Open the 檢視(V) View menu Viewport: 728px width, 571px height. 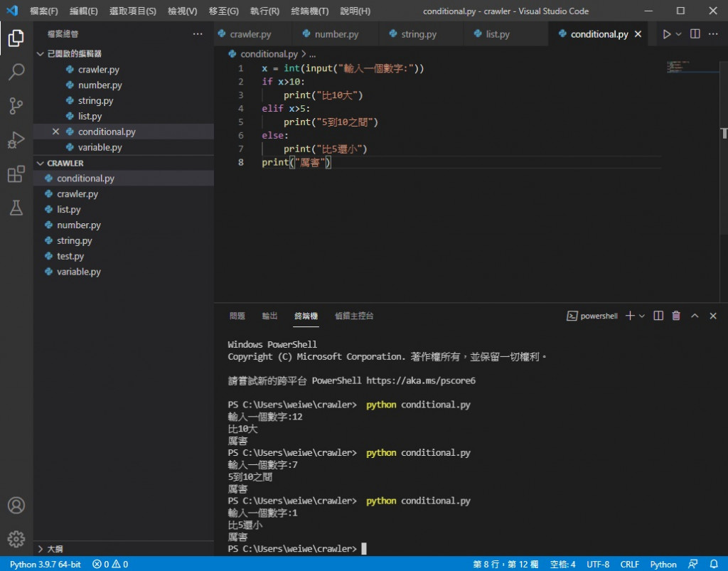point(183,11)
